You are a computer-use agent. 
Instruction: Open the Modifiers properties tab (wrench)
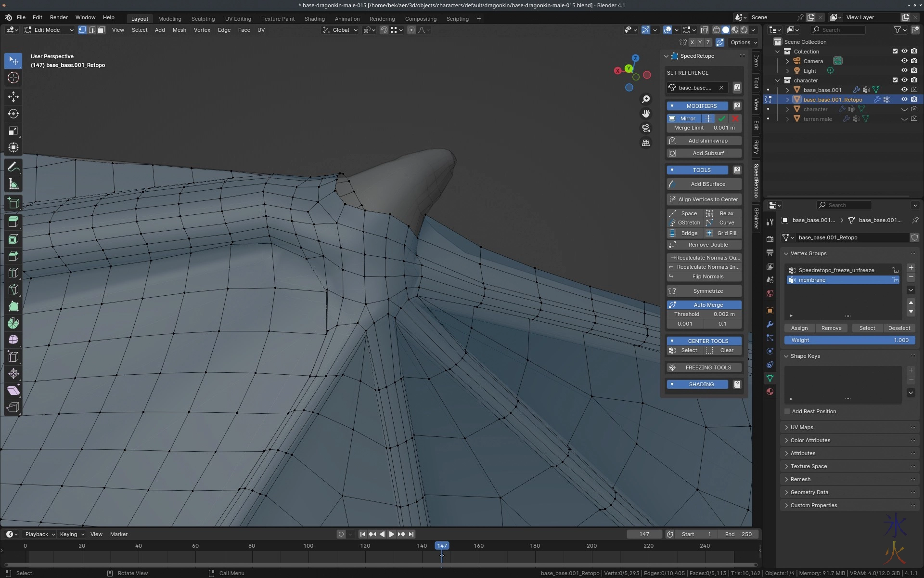770,324
